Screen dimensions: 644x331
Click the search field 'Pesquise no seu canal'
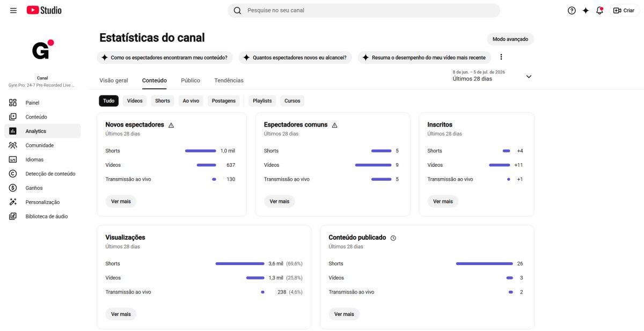[364, 10]
